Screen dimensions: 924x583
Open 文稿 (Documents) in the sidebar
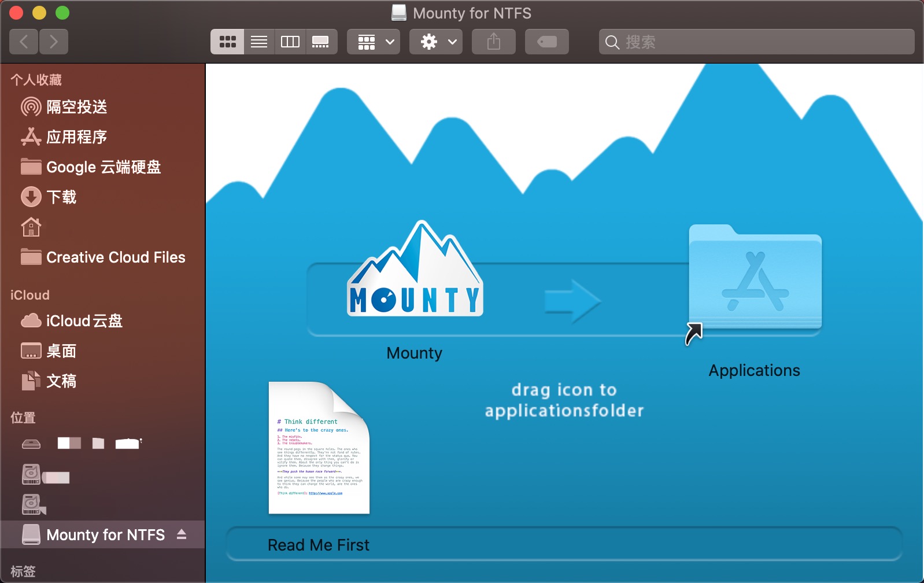pos(102,381)
